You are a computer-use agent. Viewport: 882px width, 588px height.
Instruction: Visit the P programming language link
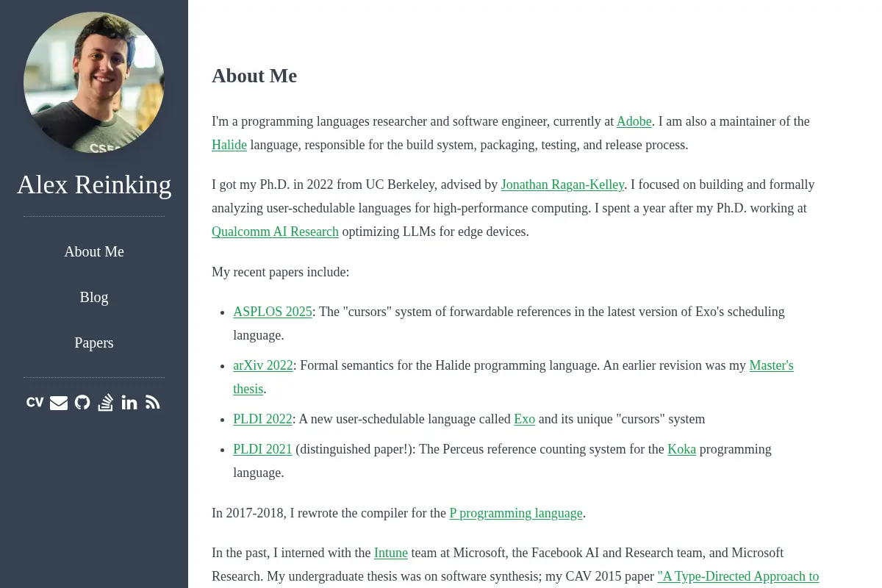[516, 513]
